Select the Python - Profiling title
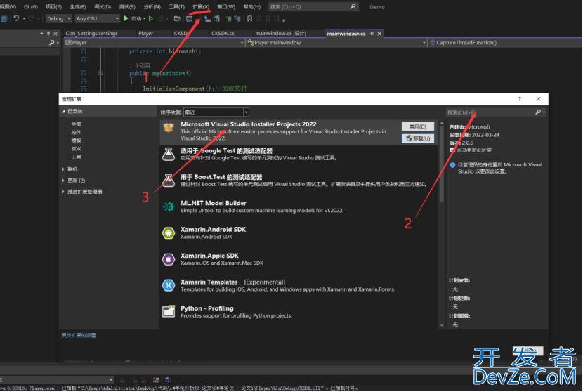Viewport: 583px width, 392px height. coord(207,308)
